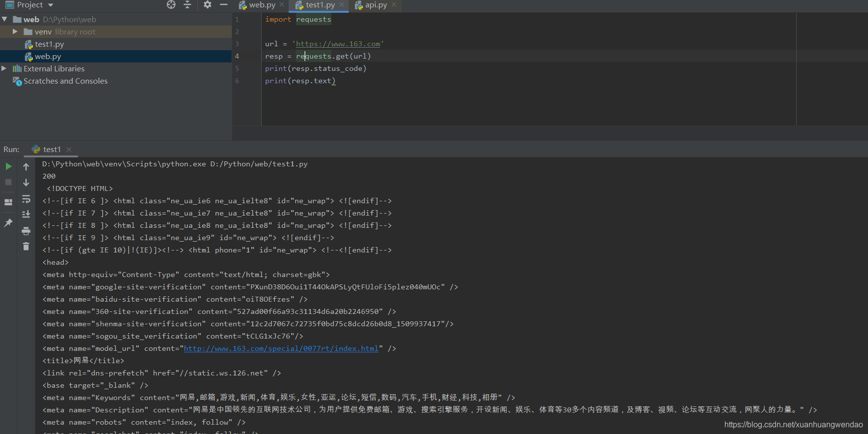Open Project panel settings gear
The image size is (868, 434).
tap(208, 4)
